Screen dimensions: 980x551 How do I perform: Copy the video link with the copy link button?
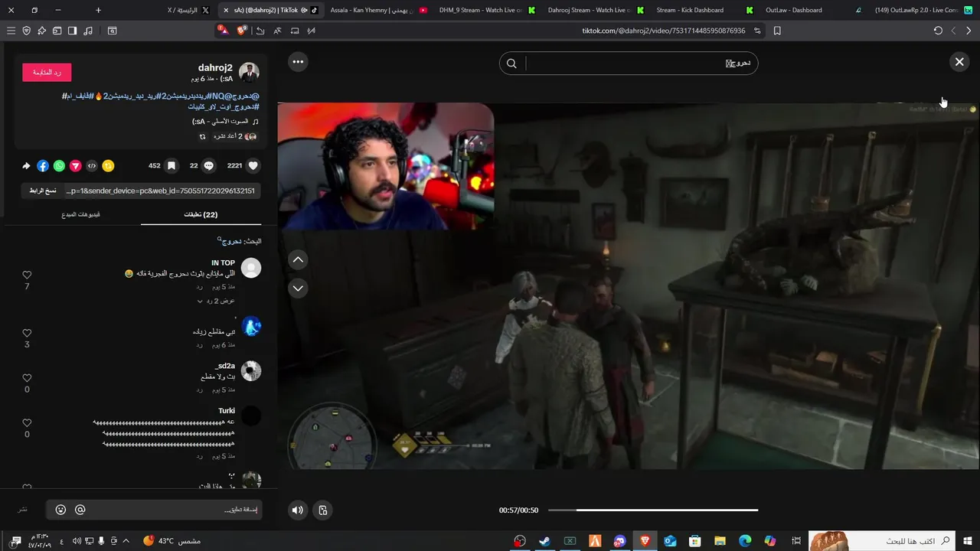pos(43,191)
